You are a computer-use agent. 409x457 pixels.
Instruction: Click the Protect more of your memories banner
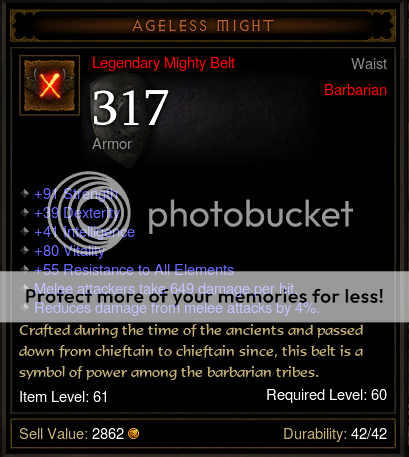(x=204, y=297)
